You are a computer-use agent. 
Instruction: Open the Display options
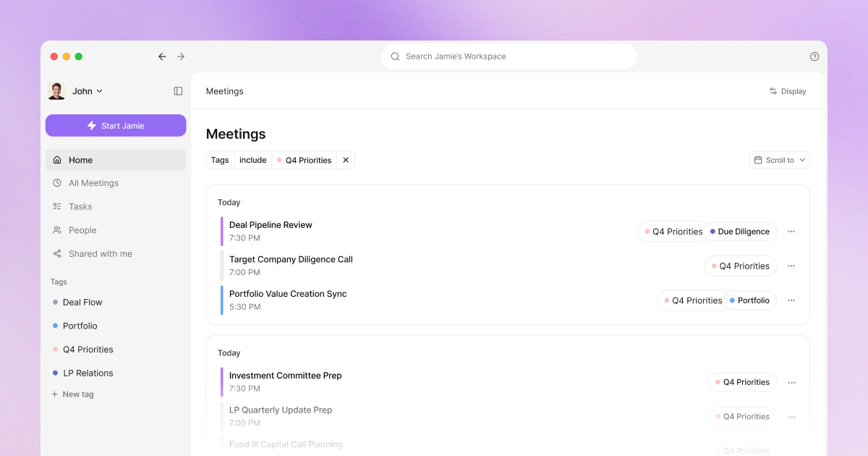pyautogui.click(x=788, y=91)
